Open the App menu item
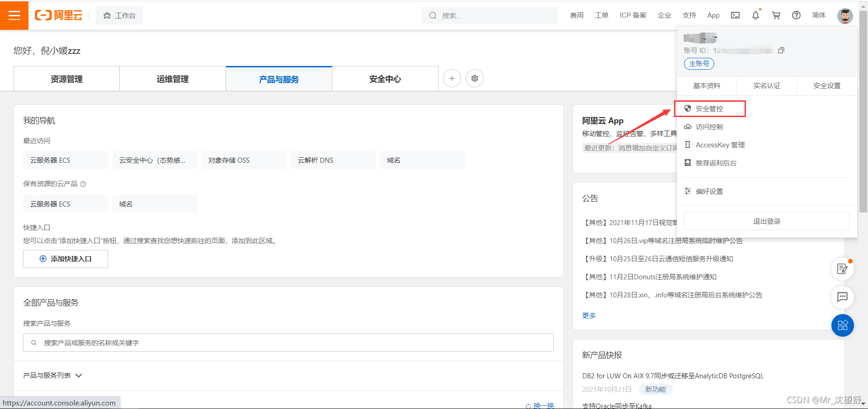This screenshot has height=409, width=868. tap(713, 15)
